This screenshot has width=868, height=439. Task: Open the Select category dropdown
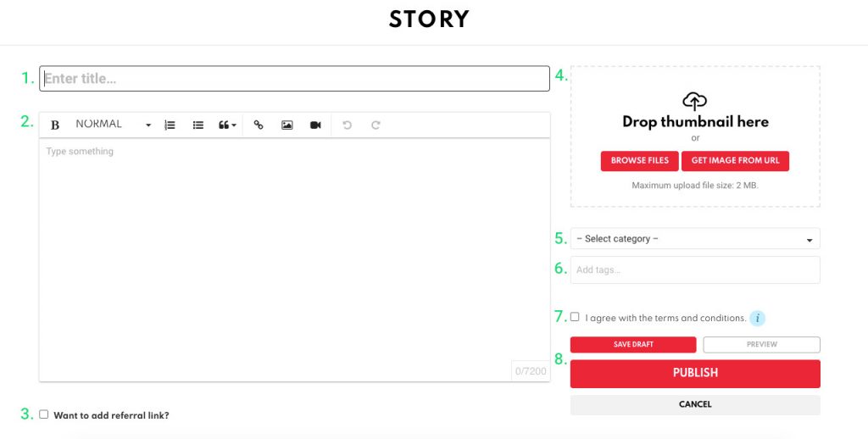(695, 239)
